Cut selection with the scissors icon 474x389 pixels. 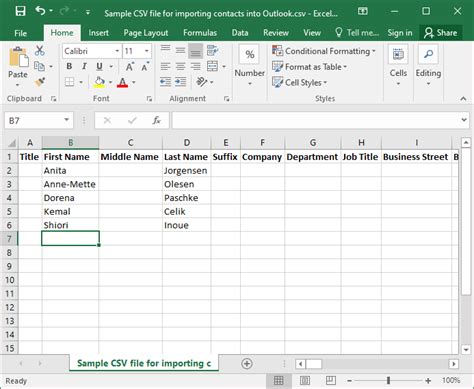coord(40,51)
